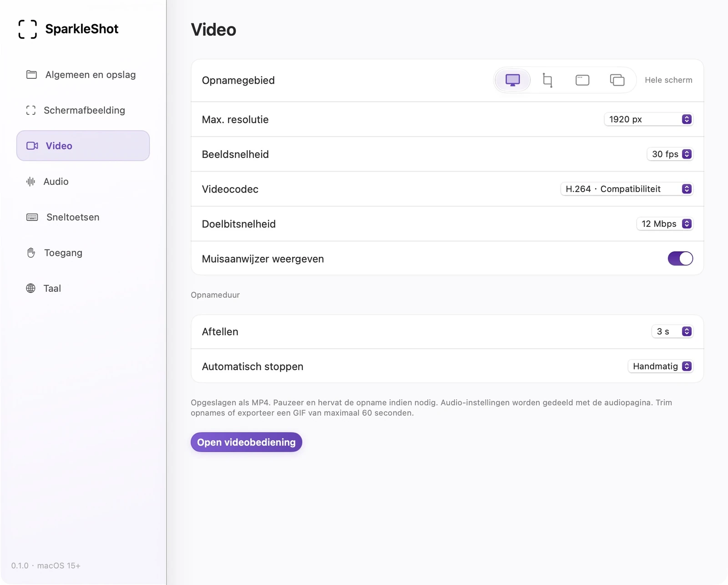Open the Doelbitsnelheid 12 Mbps dropdown
This screenshot has height=585, width=728.
tap(665, 224)
